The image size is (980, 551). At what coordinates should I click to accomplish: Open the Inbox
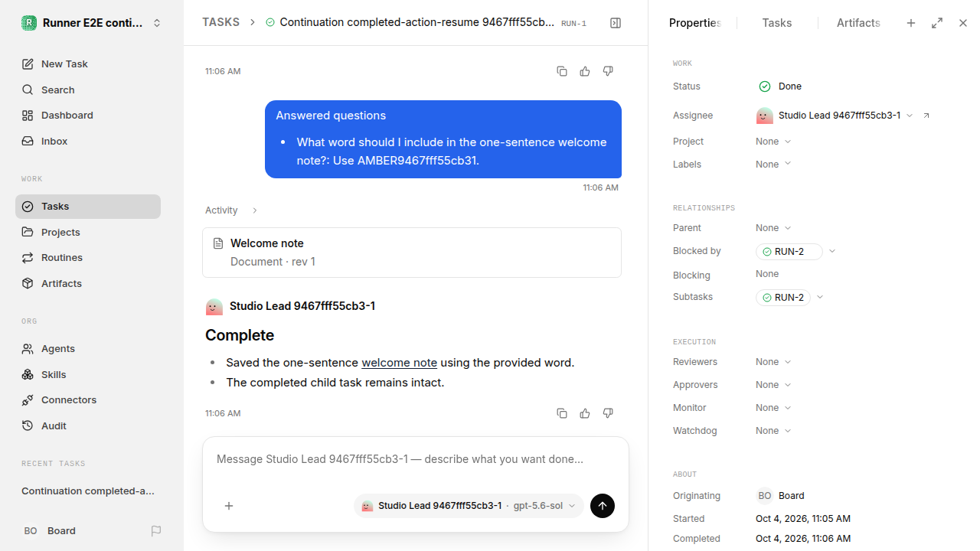click(88, 141)
